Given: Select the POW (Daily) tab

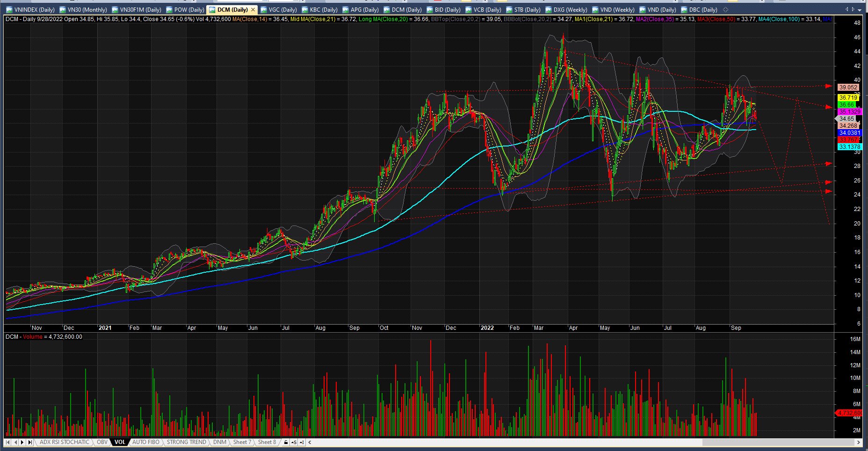Looking at the screenshot, I should tap(185, 9).
